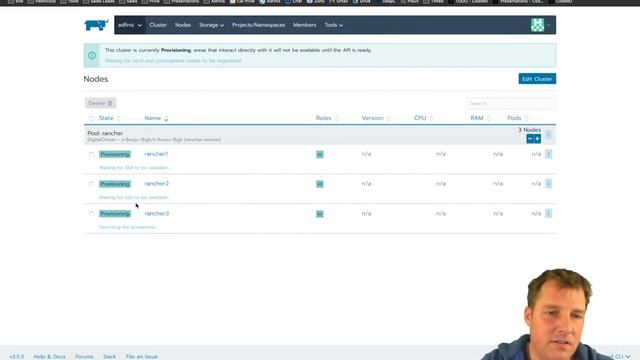640x360 pixels.
Task: Open the Cluster tab in navigation
Action: tap(158, 25)
